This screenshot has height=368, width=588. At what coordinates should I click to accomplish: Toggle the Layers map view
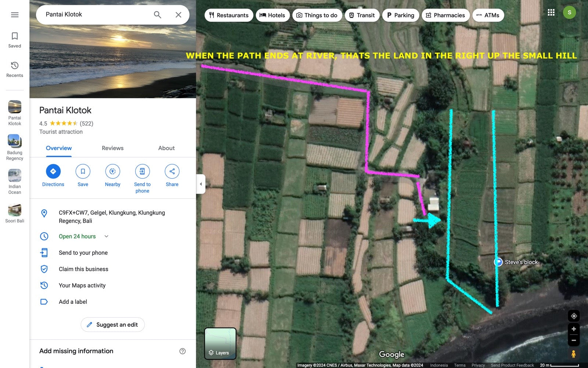[x=220, y=343]
